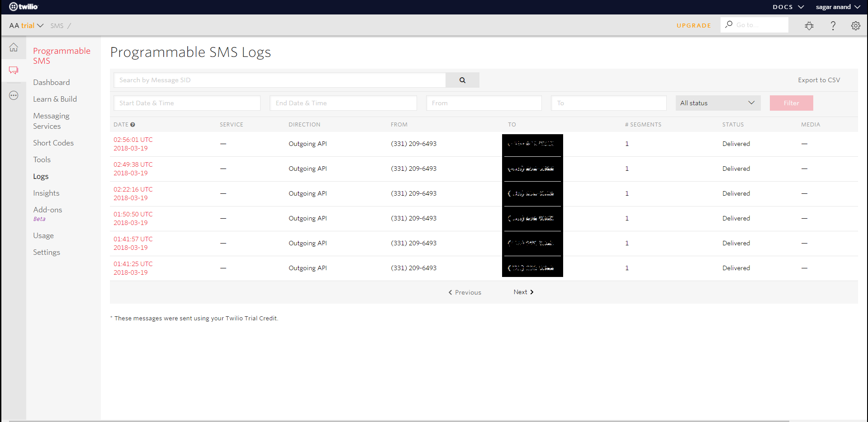This screenshot has width=868, height=422.
Task: Go to Learn & Build
Action: click(55, 99)
